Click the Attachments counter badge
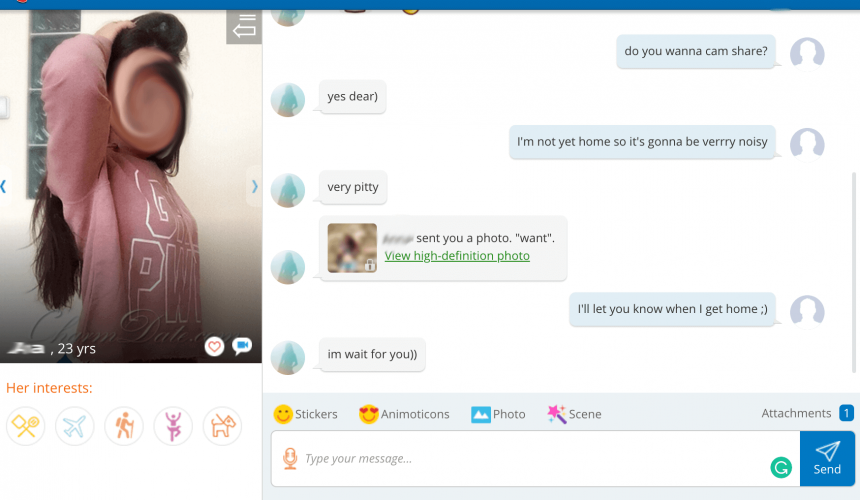The width and height of the screenshot is (860, 500). (846, 413)
